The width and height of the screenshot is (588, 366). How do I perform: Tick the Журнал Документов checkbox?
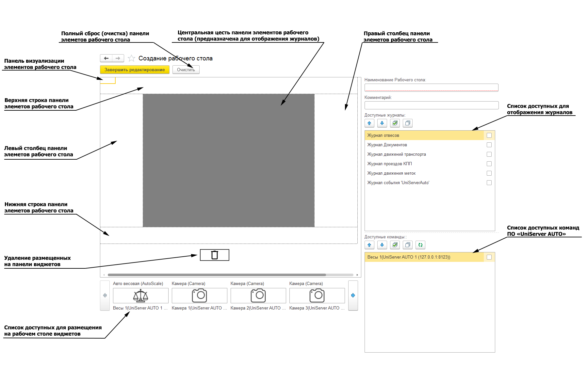click(489, 145)
